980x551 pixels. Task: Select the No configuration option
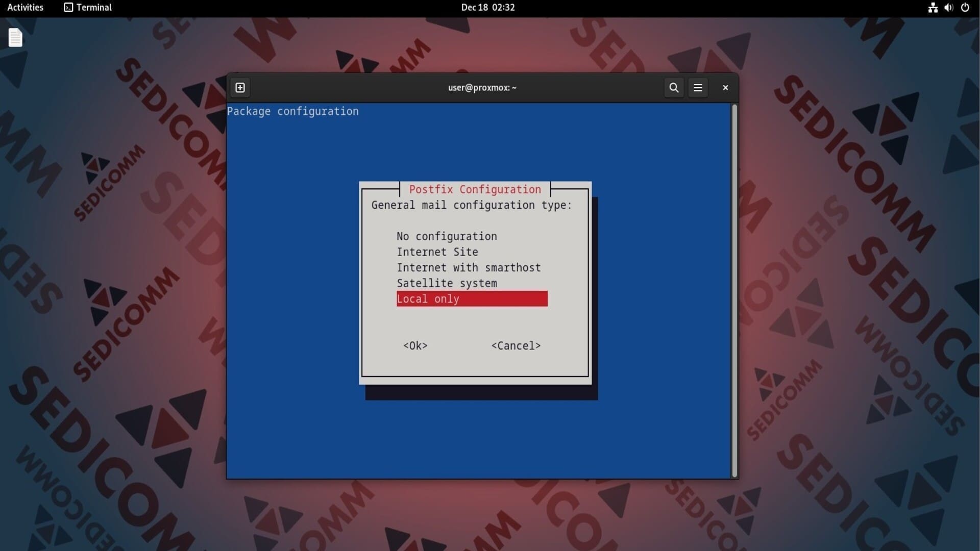click(447, 236)
